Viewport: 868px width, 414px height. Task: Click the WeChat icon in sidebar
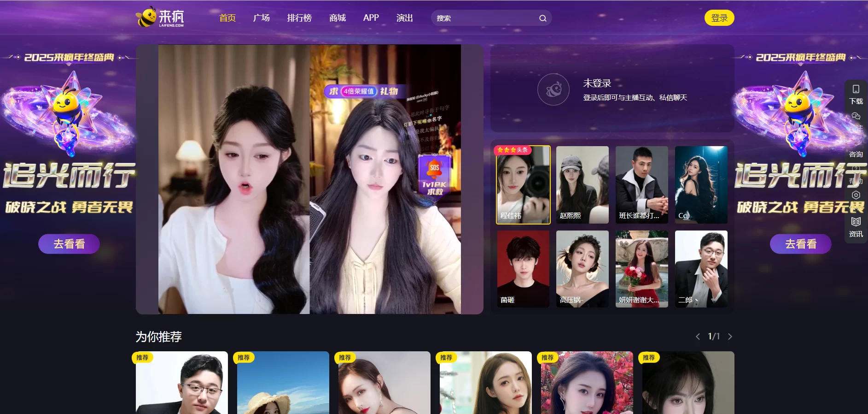pos(856,116)
